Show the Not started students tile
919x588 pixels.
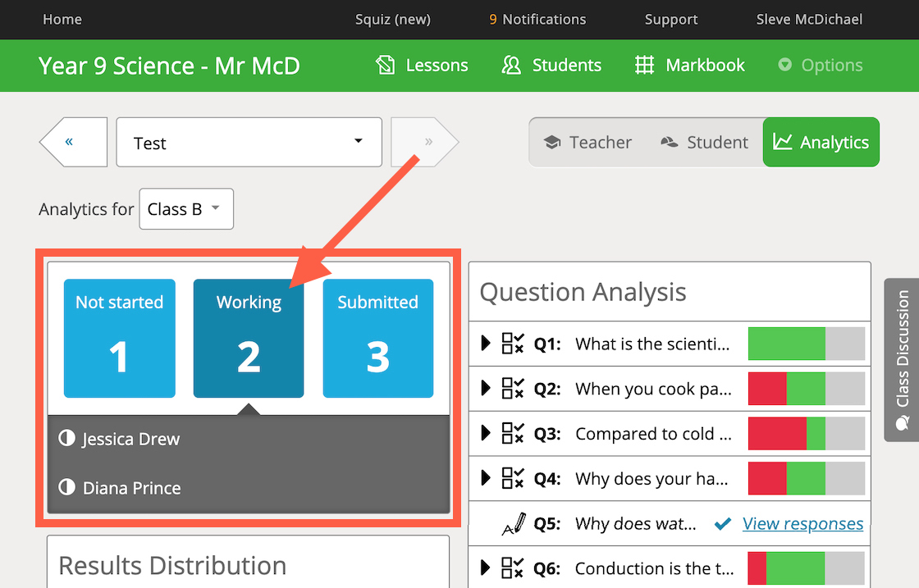[120, 339]
